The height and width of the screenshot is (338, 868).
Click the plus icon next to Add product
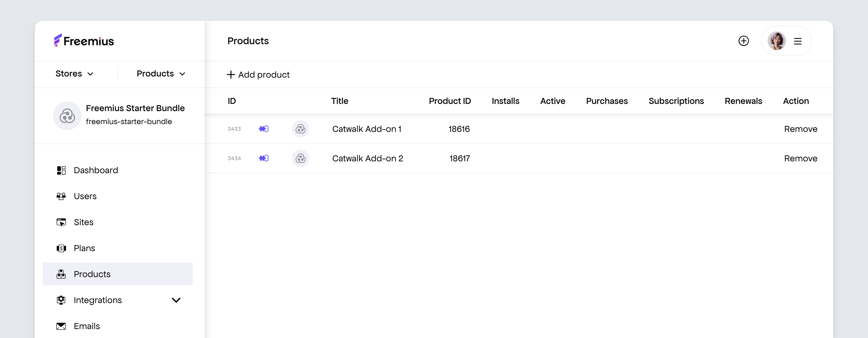tap(230, 74)
